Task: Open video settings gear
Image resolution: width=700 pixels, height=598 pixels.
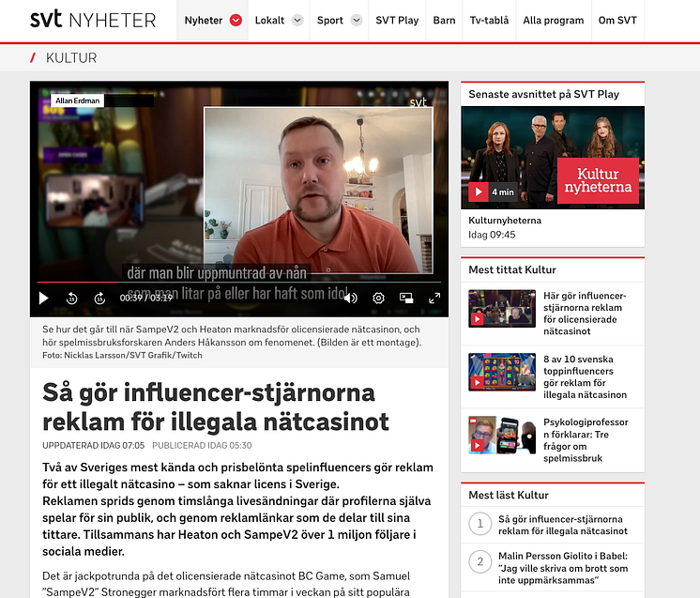Action: (378, 298)
